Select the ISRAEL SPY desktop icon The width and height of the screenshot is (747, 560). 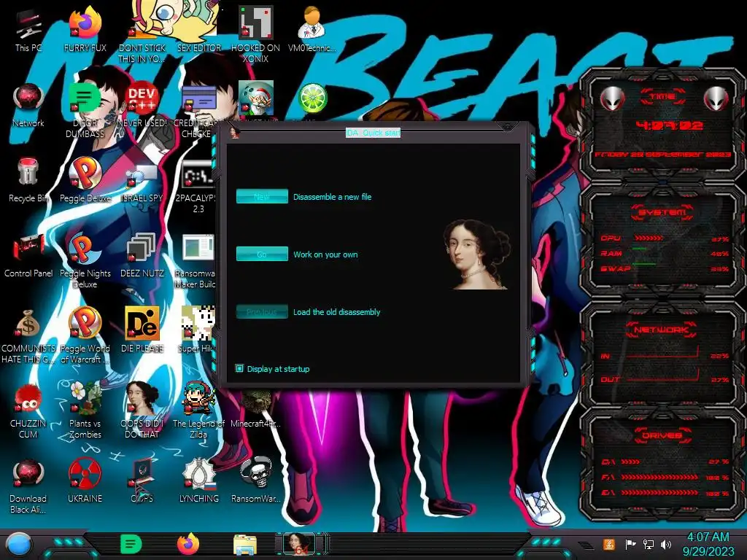click(x=142, y=180)
